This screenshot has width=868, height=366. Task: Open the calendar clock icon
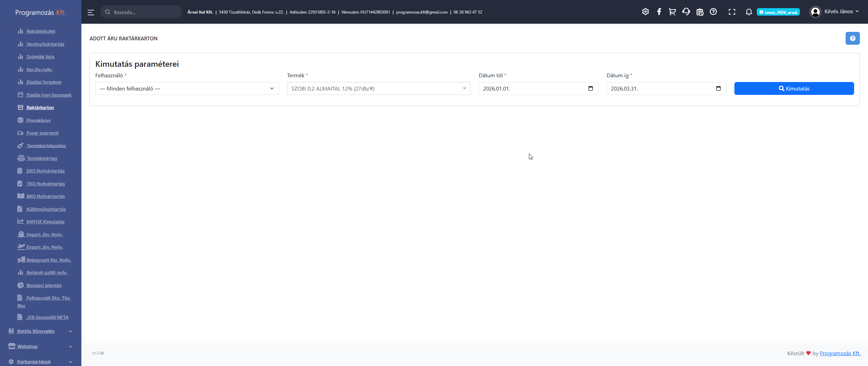click(x=700, y=12)
